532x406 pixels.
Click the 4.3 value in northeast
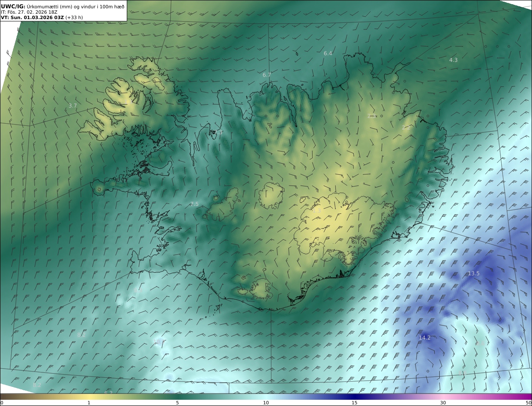[453, 60]
